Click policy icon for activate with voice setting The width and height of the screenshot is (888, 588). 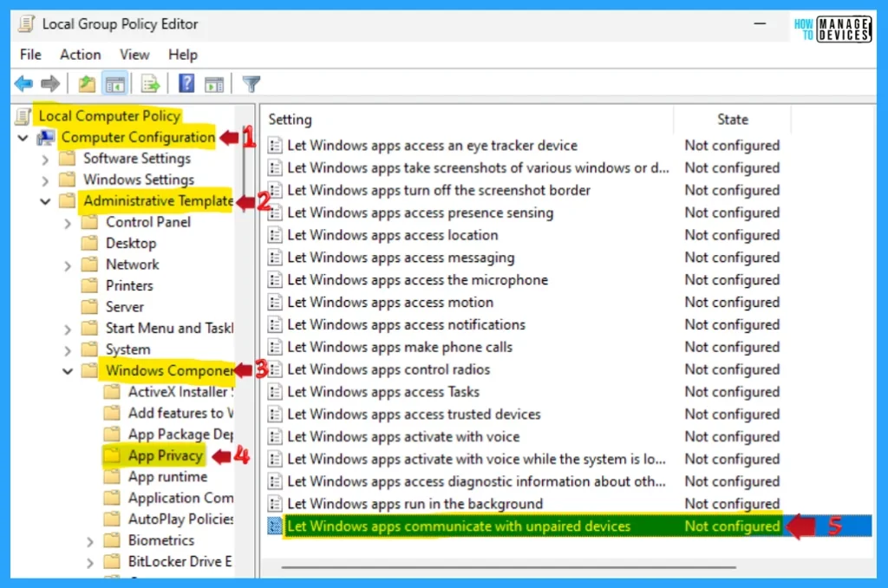click(275, 437)
